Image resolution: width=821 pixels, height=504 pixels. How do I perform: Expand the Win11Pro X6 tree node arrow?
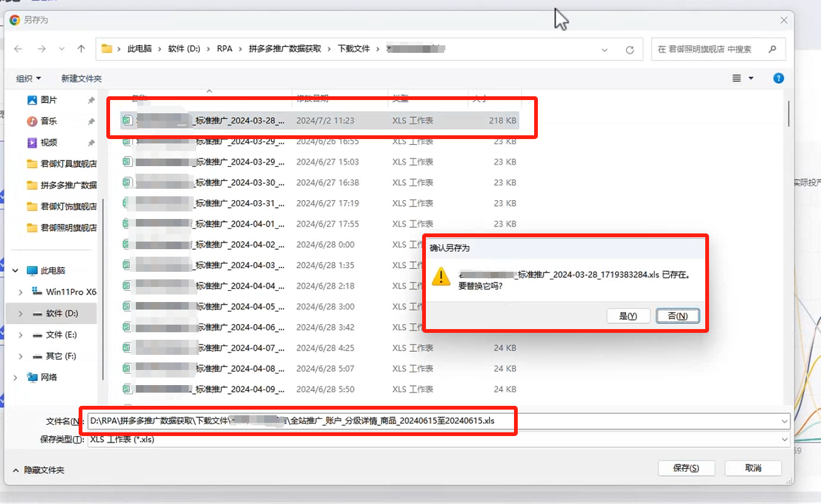point(21,292)
